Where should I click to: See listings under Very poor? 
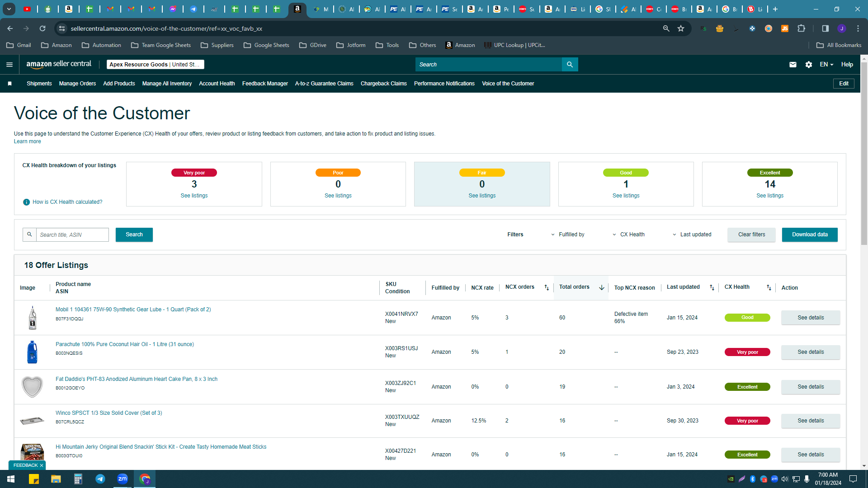(194, 196)
